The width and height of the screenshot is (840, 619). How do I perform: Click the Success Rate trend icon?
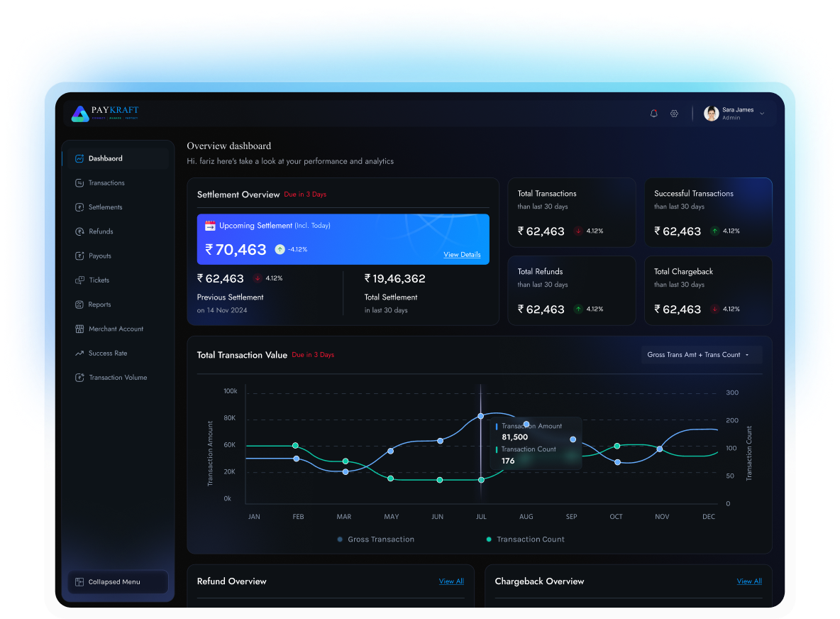point(80,354)
